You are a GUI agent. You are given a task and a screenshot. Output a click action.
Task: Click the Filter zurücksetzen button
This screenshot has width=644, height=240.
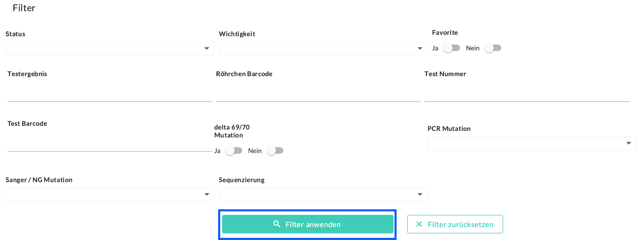coord(455,224)
